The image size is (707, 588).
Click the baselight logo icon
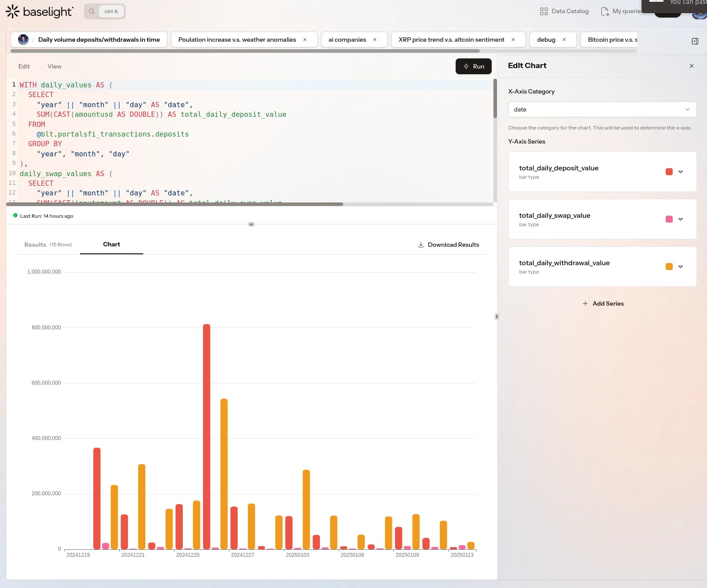tap(13, 11)
